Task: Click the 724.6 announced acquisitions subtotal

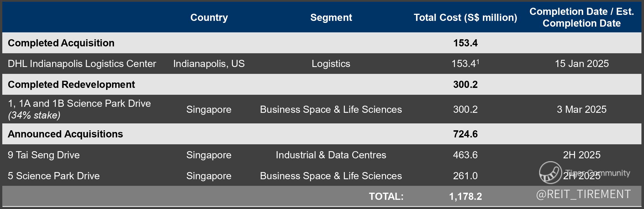Action: (465, 134)
